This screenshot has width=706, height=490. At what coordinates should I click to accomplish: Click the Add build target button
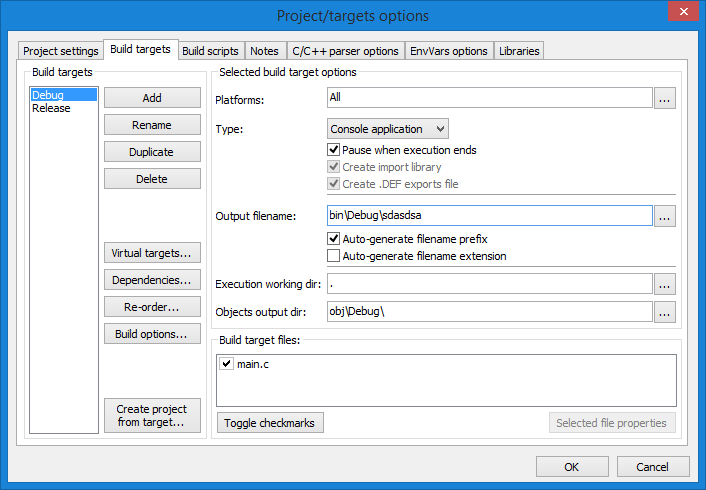point(152,98)
